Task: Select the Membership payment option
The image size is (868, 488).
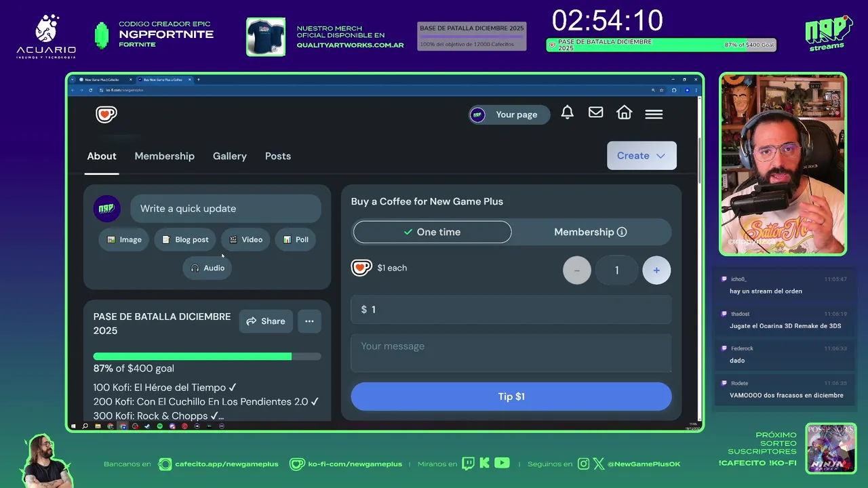Action: tap(591, 232)
